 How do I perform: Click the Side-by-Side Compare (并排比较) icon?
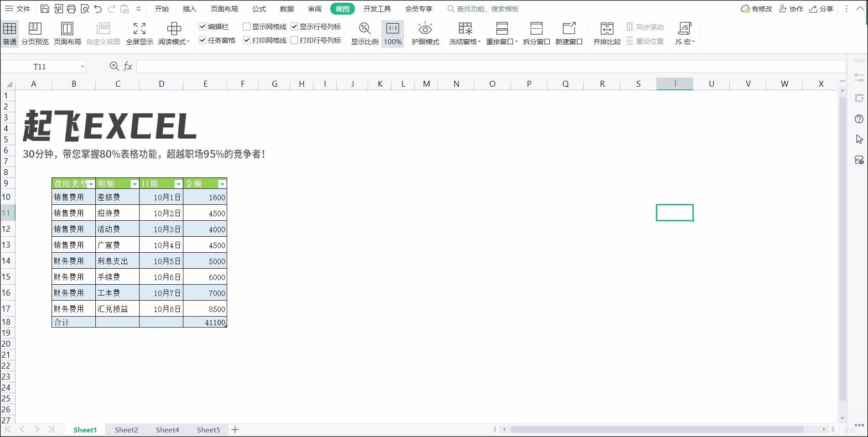coord(607,33)
